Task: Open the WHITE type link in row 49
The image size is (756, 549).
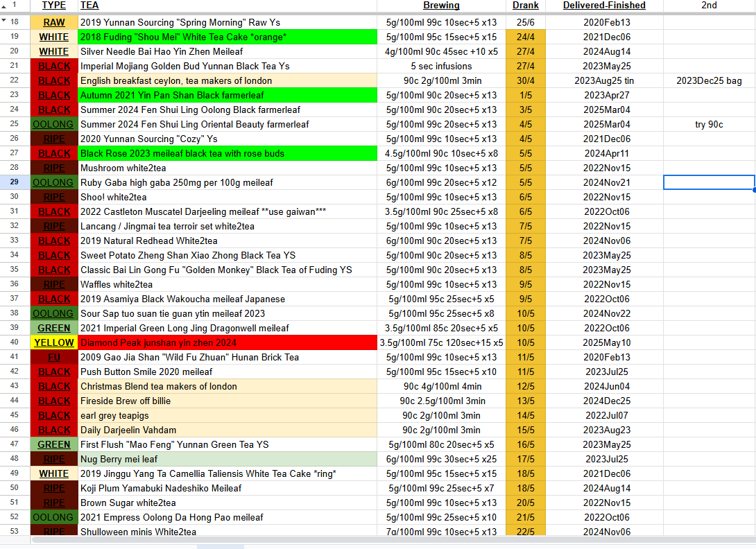Action: coord(54,474)
